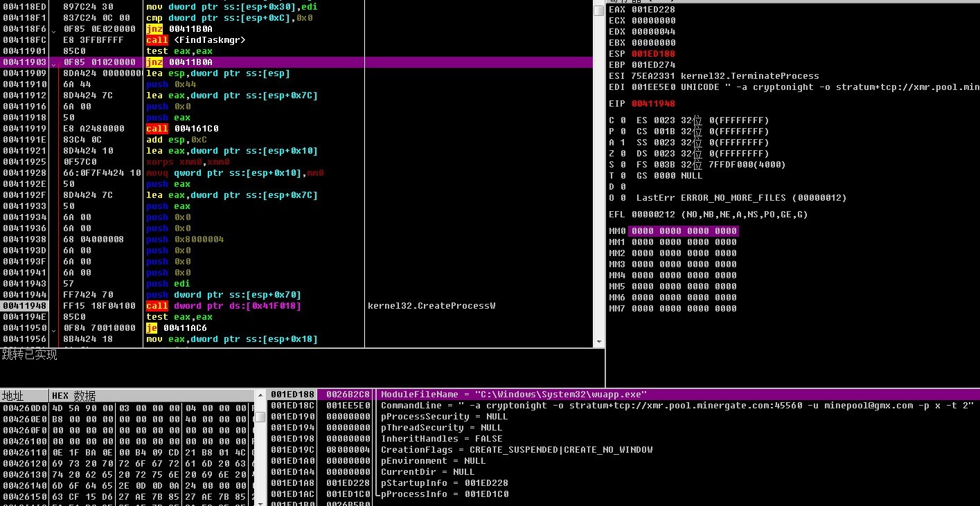The image size is (980, 506).
Task: Select stack address 001ED19C
Action: (293, 450)
